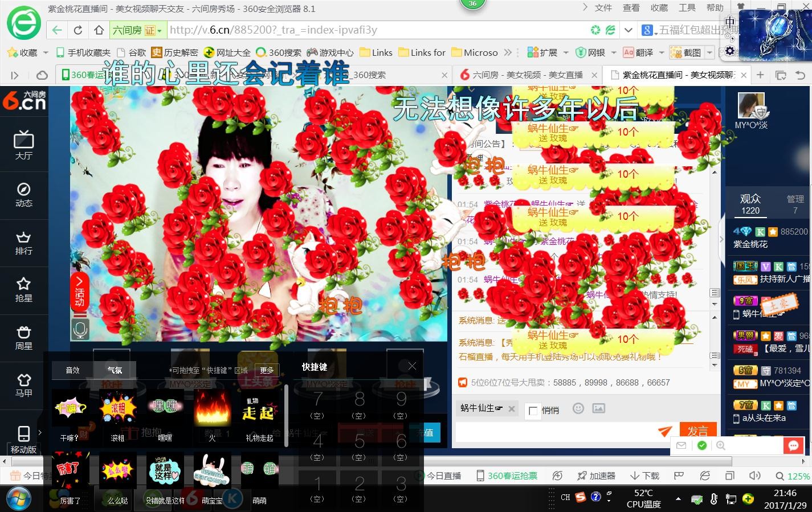Open the 抢星 star grab page
The width and height of the screenshot is (812, 512).
23,289
